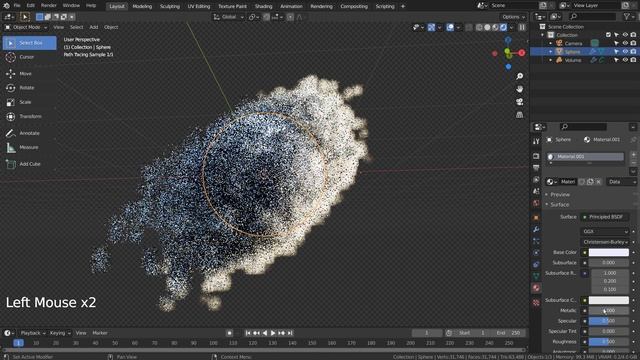Click the Subsurface Color swatch
Image resolution: width=640 pixels, height=360 pixels.
(x=609, y=300)
